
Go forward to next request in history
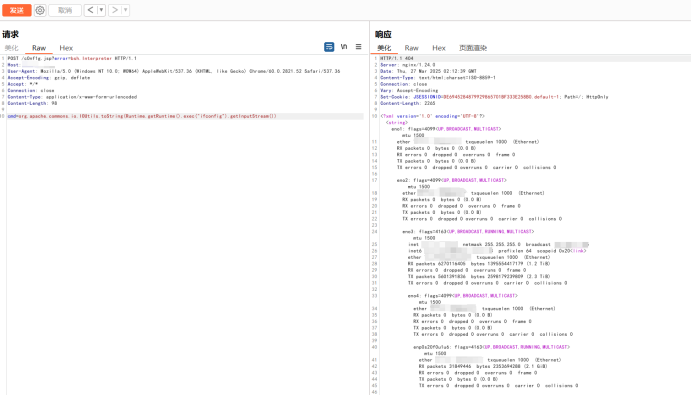pos(115,10)
